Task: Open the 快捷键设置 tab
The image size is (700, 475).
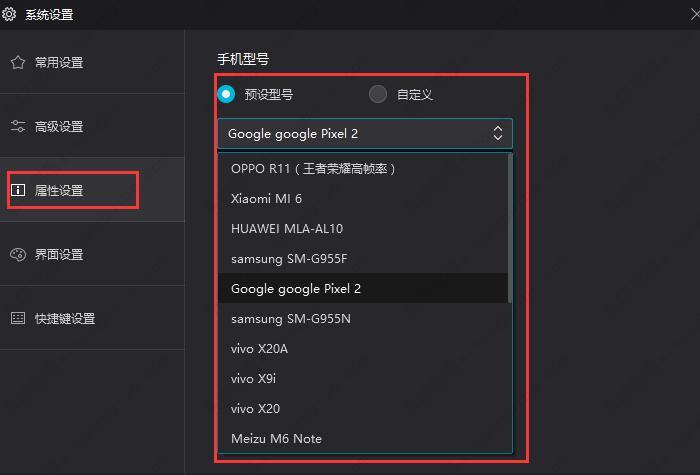Action: point(92,318)
